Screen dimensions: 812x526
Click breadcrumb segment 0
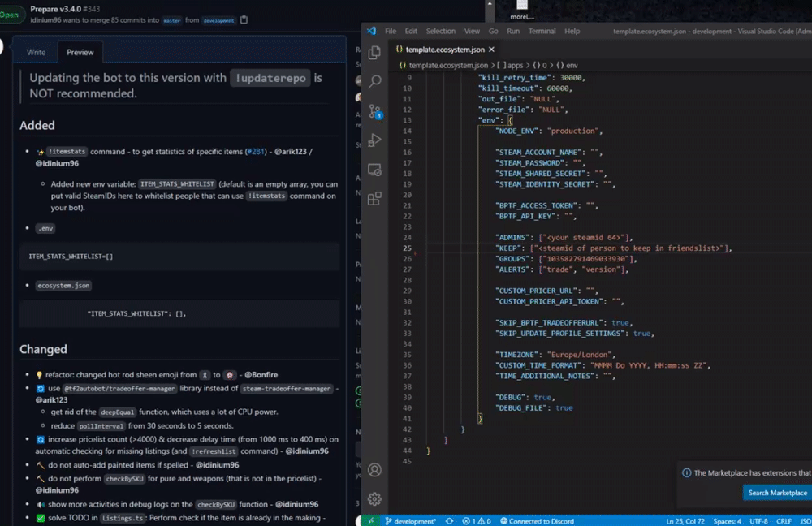point(540,65)
